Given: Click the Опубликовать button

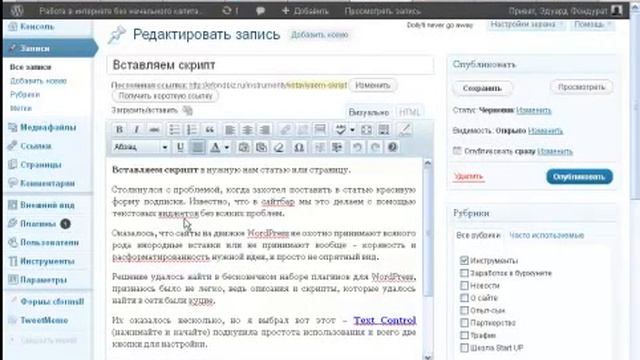Looking at the screenshot, I should [x=579, y=177].
